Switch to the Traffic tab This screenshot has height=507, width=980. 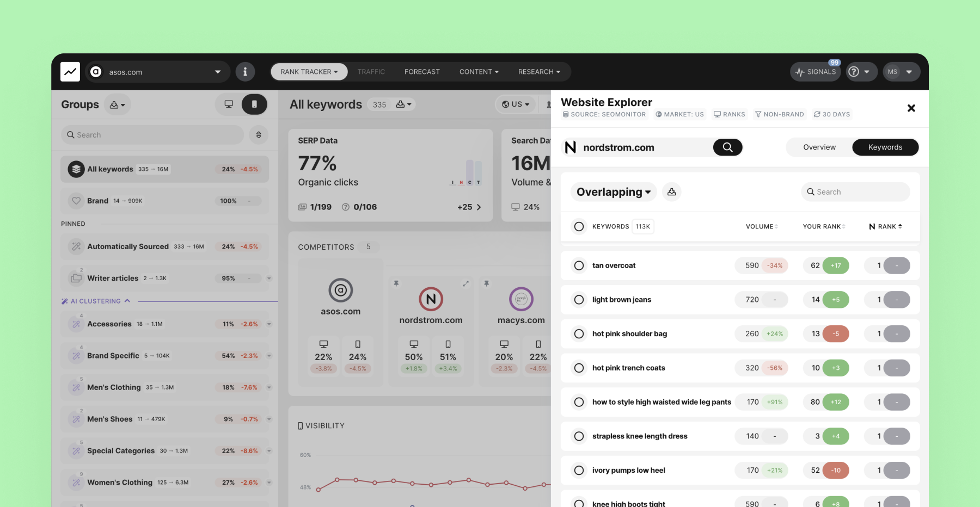click(371, 71)
